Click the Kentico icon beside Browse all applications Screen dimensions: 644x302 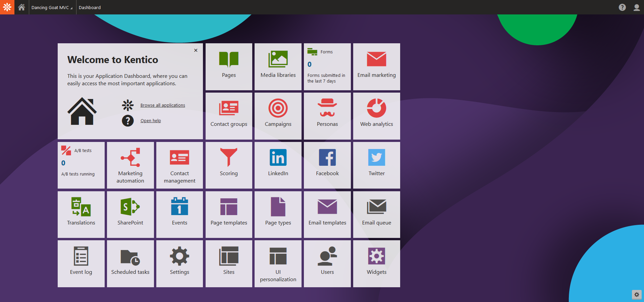128,105
